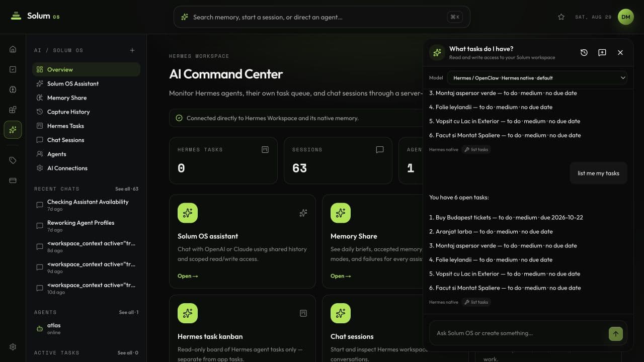Open the Home icon in left rail
Image resolution: width=644 pixels, height=362 pixels.
(x=13, y=49)
